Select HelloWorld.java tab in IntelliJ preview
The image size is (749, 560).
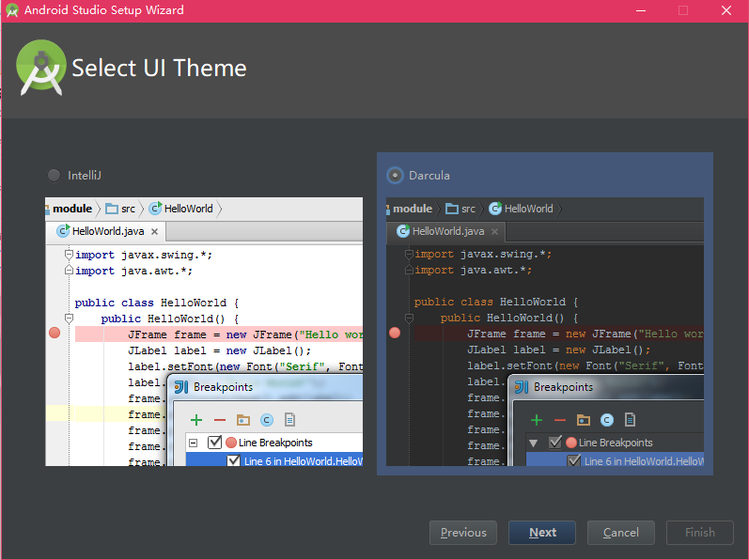(x=106, y=231)
